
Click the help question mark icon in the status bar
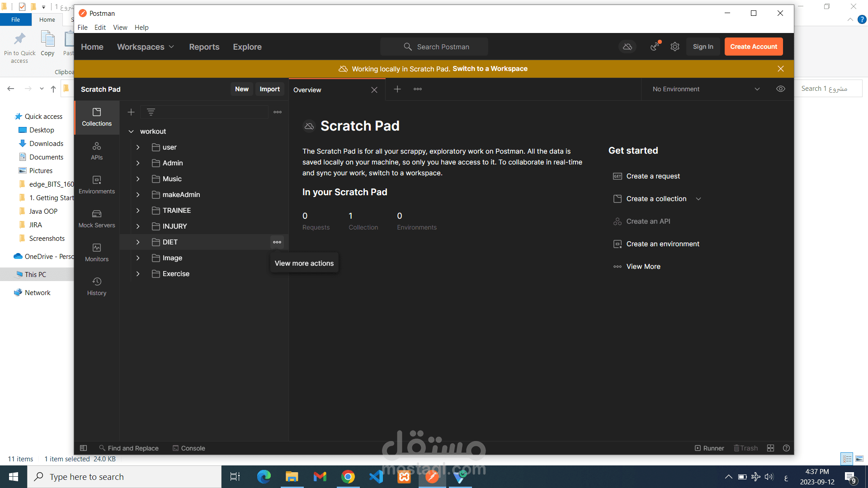787,448
